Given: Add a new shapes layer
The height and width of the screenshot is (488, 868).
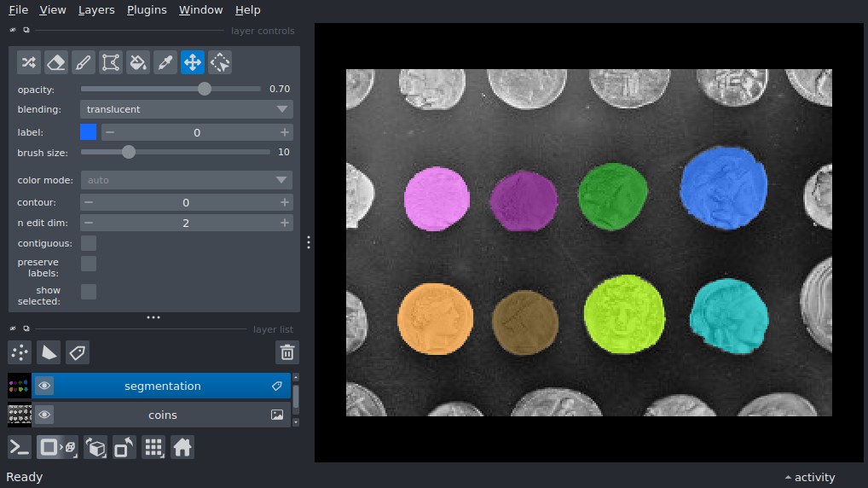Looking at the screenshot, I should tap(49, 352).
